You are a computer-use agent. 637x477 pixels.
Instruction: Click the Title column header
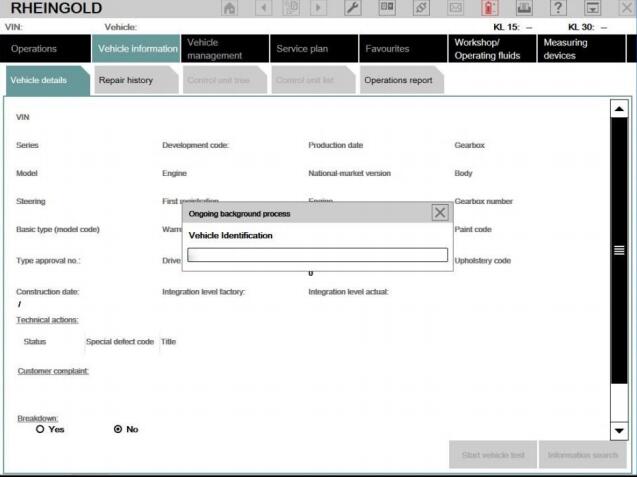click(169, 342)
